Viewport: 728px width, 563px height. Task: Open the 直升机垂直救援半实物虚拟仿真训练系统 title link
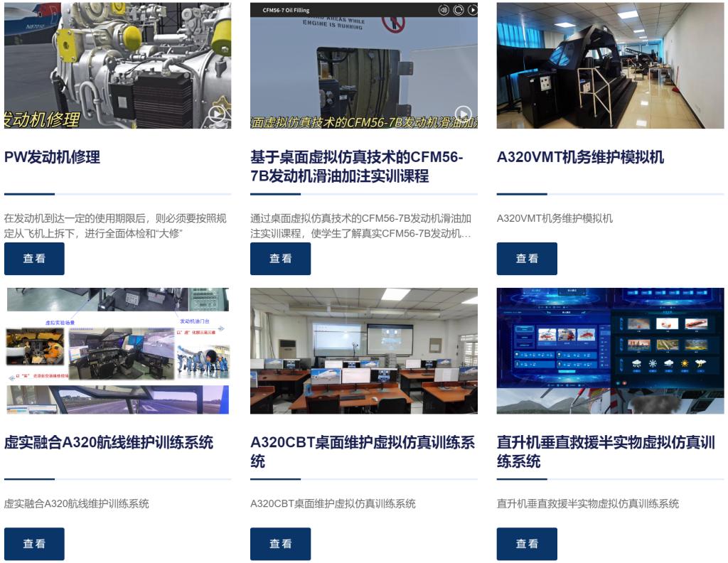point(606,451)
